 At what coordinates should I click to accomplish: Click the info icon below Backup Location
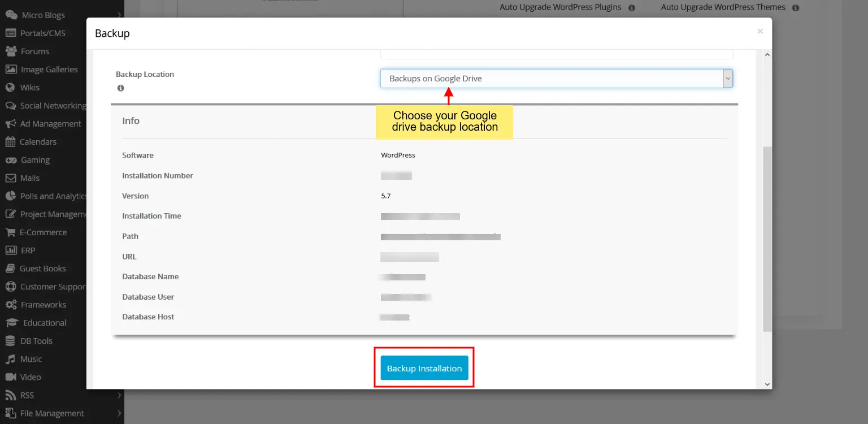coord(121,88)
